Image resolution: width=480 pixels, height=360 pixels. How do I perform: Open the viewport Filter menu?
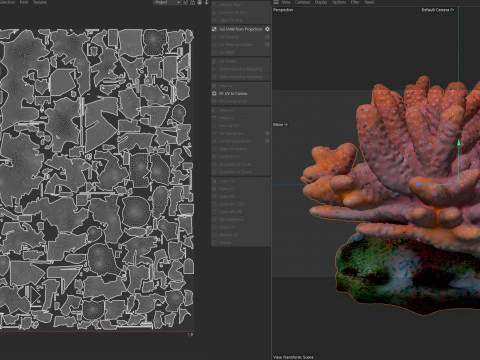pyautogui.click(x=355, y=2)
